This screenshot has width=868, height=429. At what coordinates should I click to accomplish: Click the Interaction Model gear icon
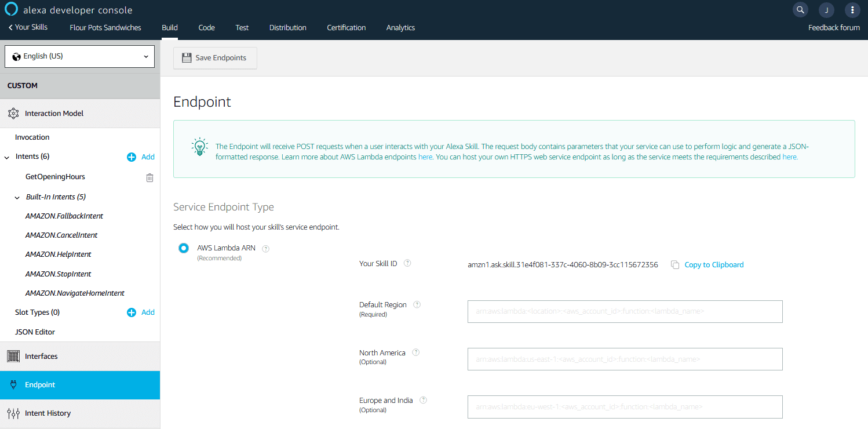pos(13,114)
